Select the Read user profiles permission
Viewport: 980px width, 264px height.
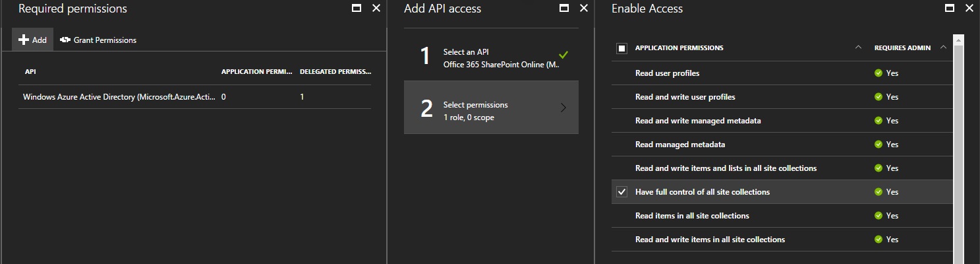[782, 73]
